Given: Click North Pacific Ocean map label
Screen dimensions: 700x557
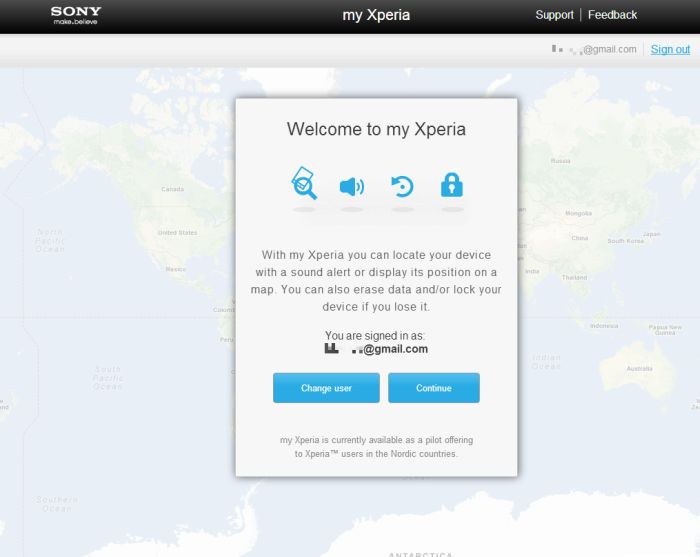Looking at the screenshot, I should [50, 240].
